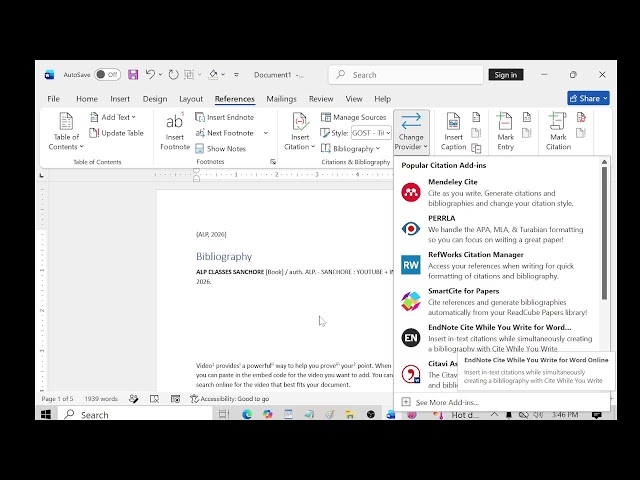Click the Word title bar Search box
640x480 pixels.
click(406, 75)
